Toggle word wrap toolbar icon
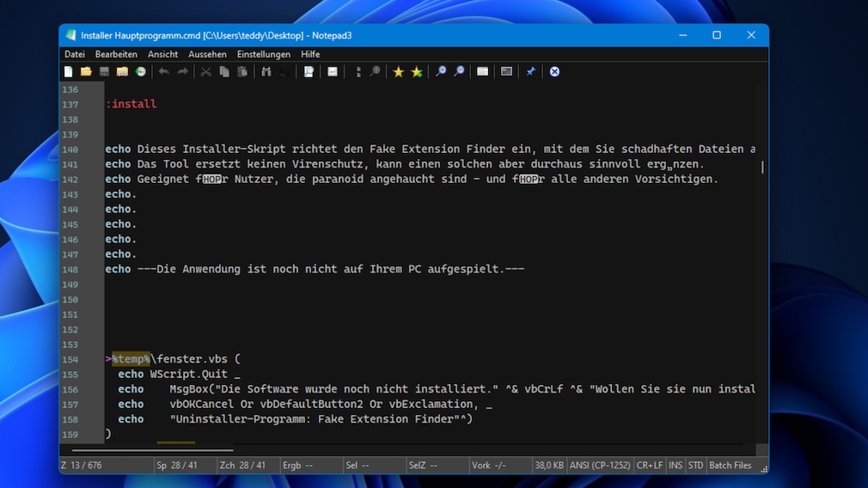 pyautogui.click(x=332, y=71)
